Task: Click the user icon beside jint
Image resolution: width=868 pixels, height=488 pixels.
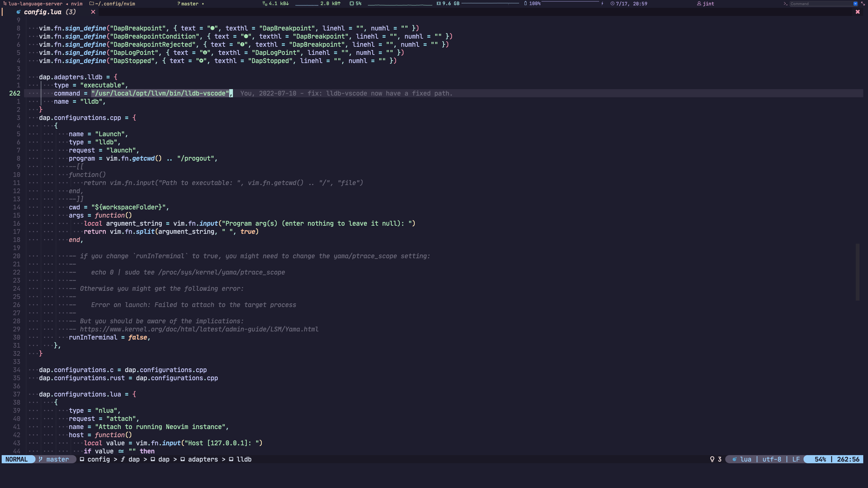Action: (699, 4)
